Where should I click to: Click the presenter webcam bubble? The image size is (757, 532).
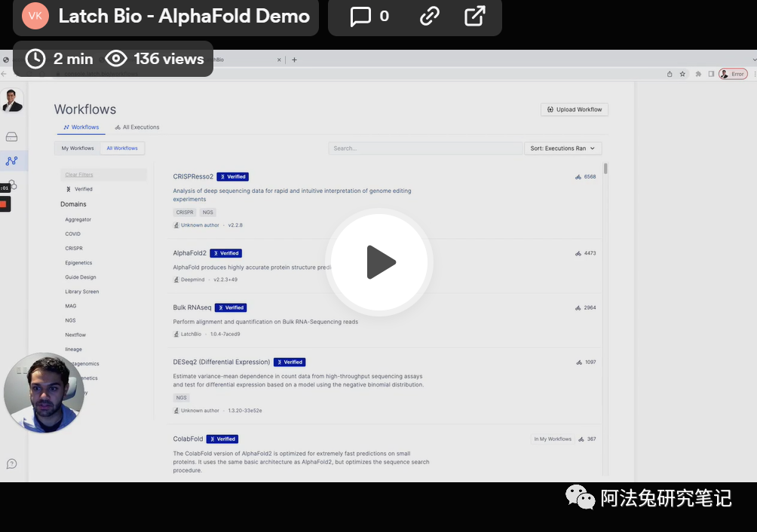pyautogui.click(x=44, y=393)
